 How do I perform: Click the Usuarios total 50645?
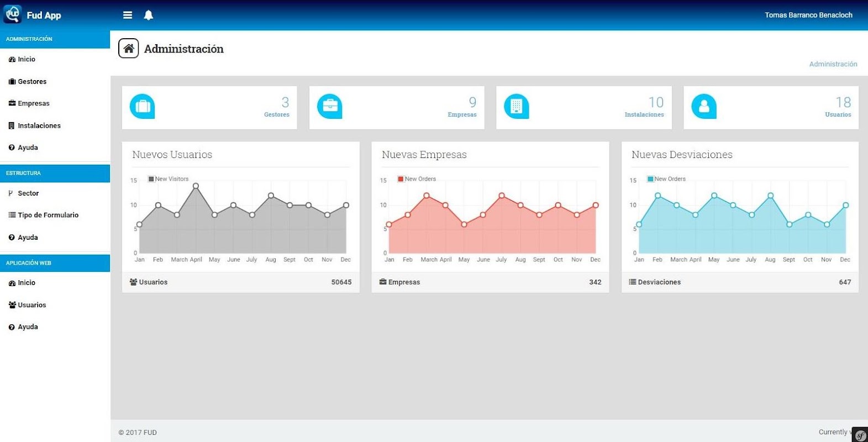pos(341,282)
